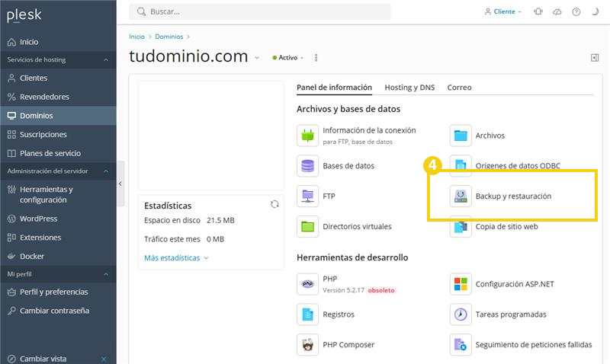
Task: Expand Más estadísticas
Action: tap(176, 258)
